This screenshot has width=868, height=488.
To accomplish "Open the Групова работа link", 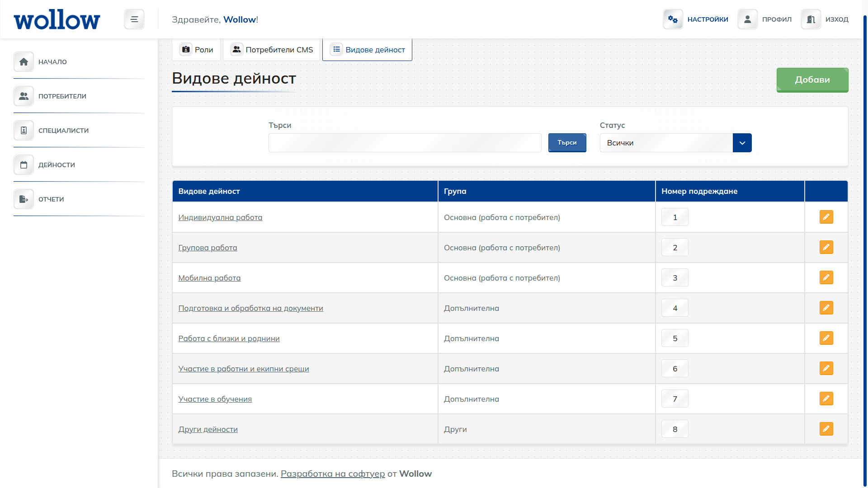I will coord(208,248).
